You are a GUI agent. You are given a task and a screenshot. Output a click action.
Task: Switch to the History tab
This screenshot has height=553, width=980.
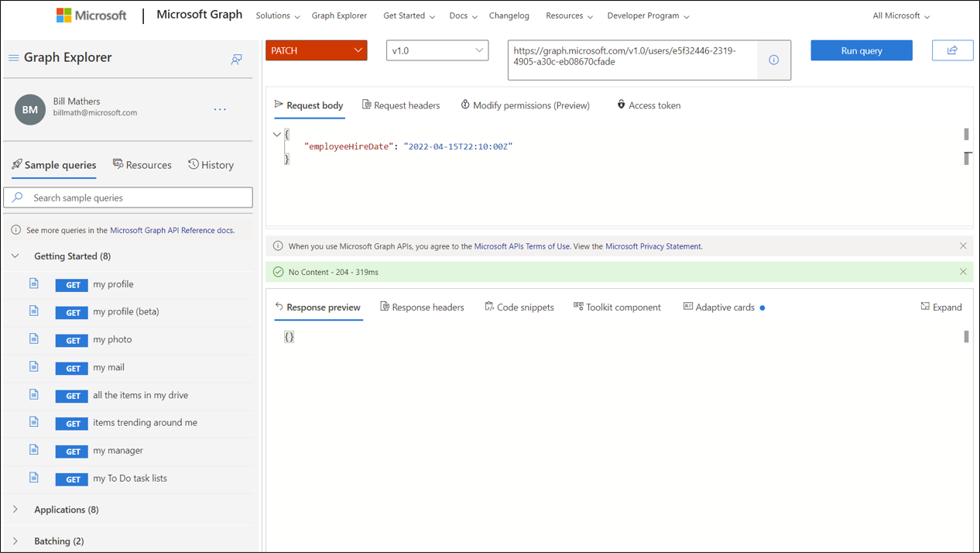tap(211, 165)
